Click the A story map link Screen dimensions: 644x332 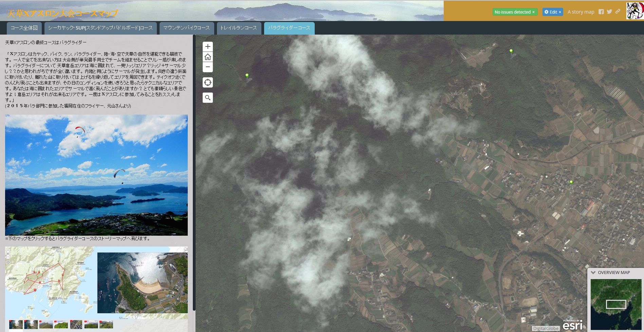(581, 12)
